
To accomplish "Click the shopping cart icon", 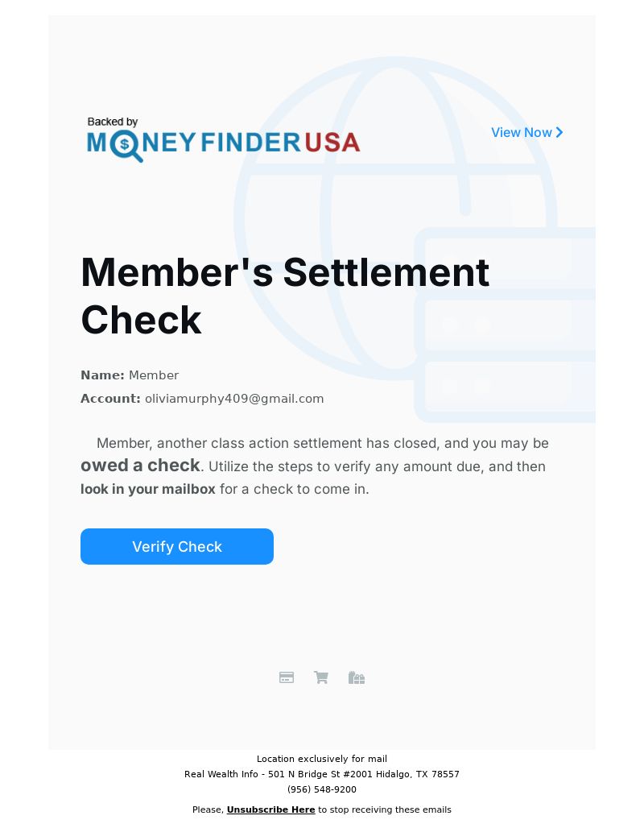I will (321, 677).
